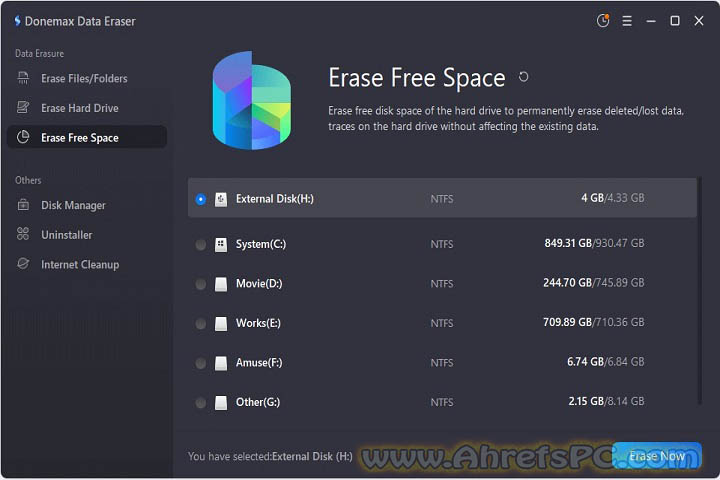Click the Uninstaller sidebar icon
720x480 pixels.
pyautogui.click(x=23, y=234)
